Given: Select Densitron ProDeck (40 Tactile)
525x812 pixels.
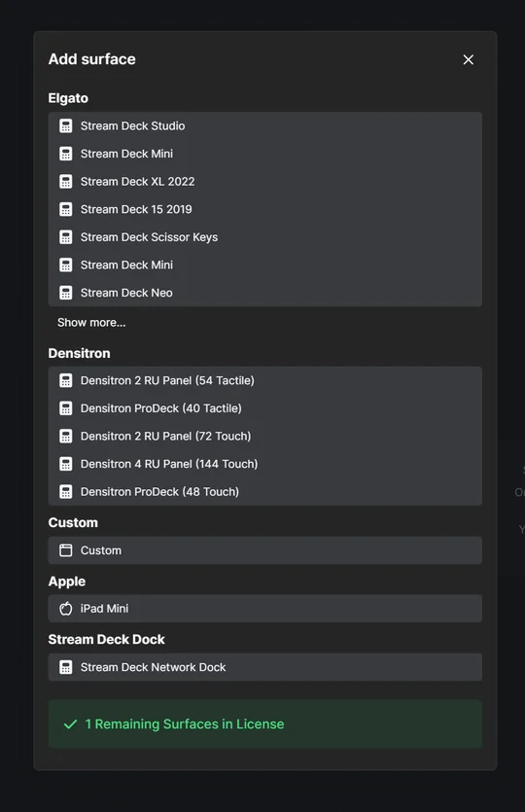Looking at the screenshot, I should [x=265, y=408].
